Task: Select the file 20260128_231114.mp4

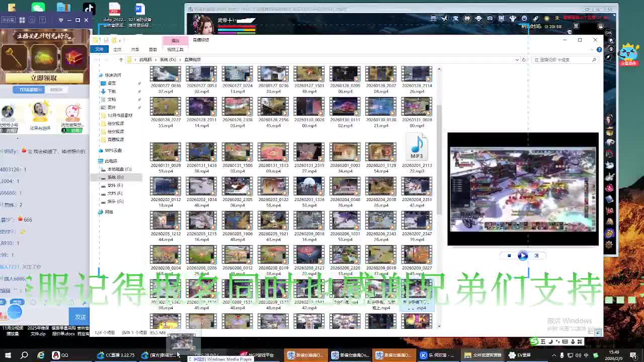Action: click(201, 114)
